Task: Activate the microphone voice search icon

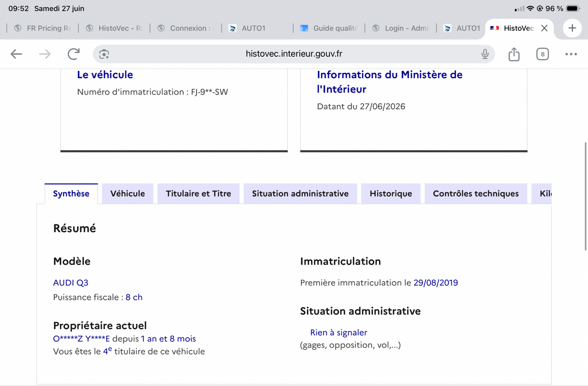Action: point(485,54)
